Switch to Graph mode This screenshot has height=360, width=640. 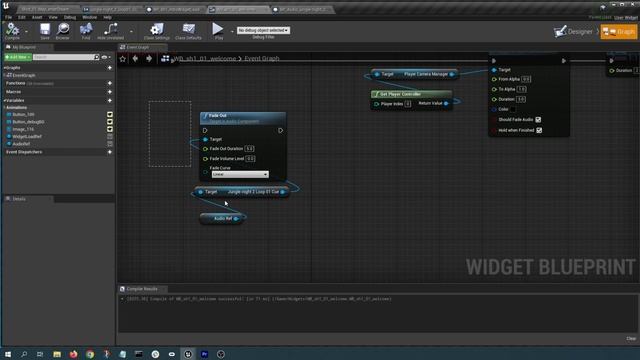pos(619,31)
